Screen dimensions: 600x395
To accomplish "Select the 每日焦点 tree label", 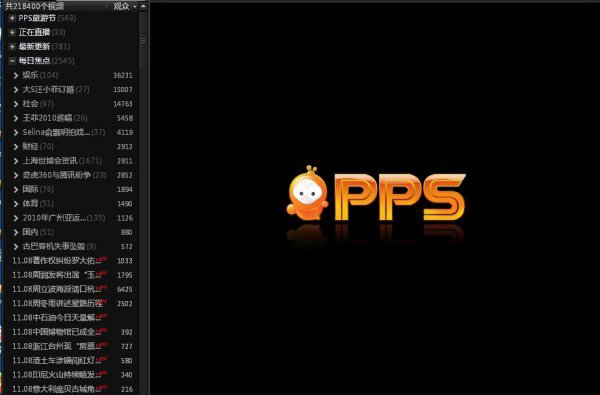I will 34,60.
